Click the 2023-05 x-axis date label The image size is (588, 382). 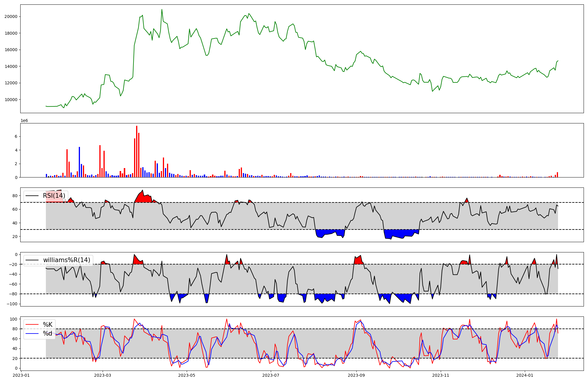(x=187, y=375)
